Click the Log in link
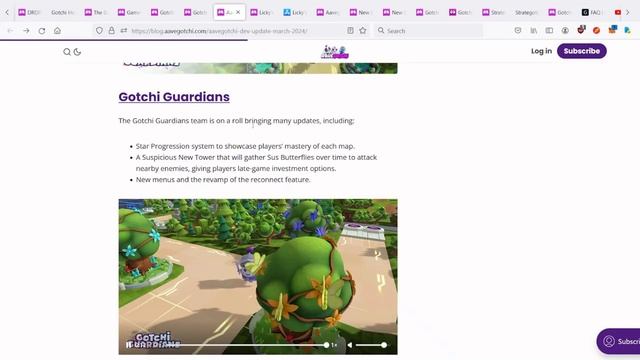640x360 pixels. [x=541, y=51]
